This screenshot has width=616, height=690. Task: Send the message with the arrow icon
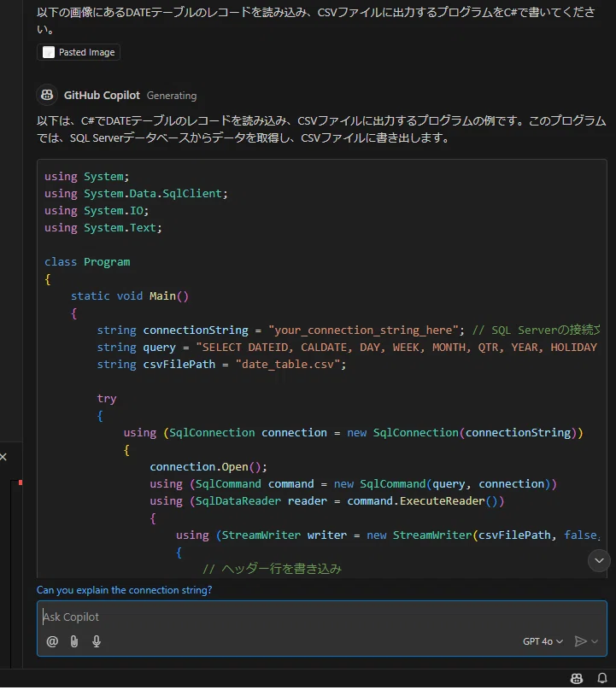click(x=580, y=641)
